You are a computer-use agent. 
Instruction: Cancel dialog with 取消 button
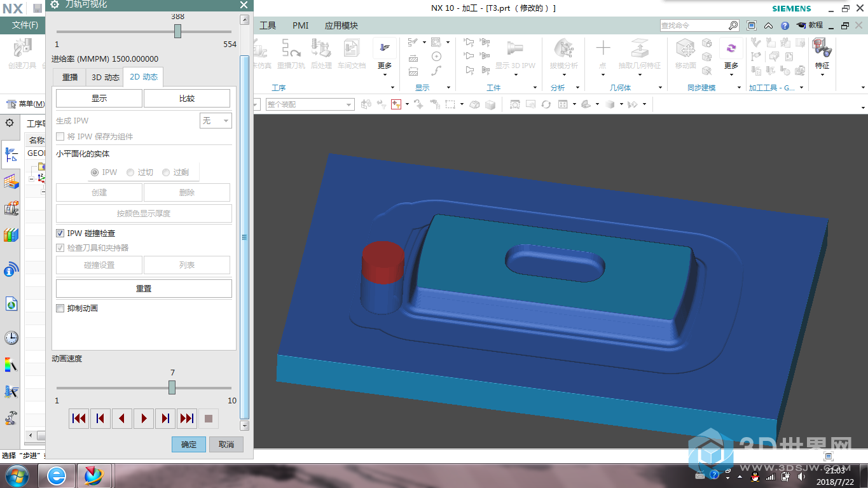coord(226,444)
